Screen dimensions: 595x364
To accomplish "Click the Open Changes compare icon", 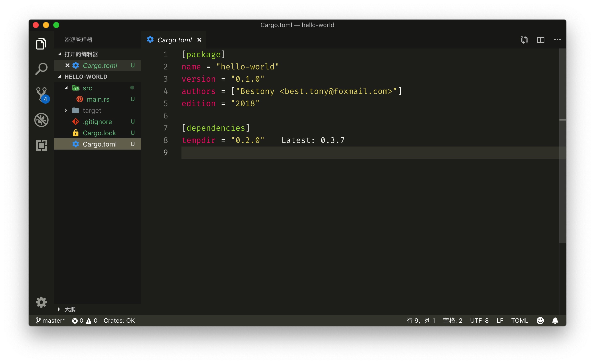I will click(524, 40).
